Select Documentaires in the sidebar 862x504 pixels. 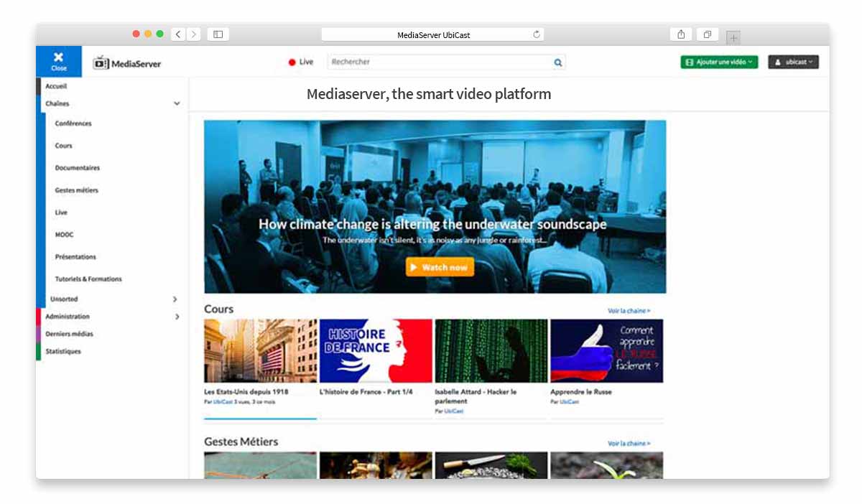click(x=78, y=168)
